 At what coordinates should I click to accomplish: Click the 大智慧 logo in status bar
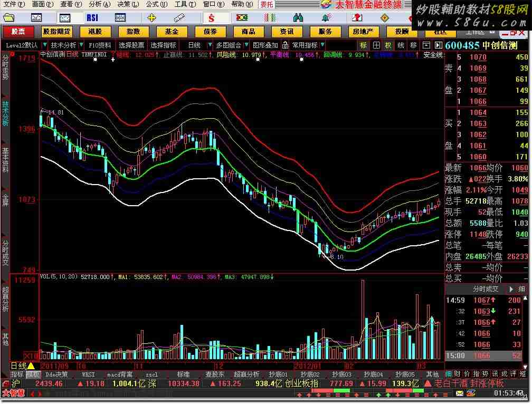[x=14, y=393]
